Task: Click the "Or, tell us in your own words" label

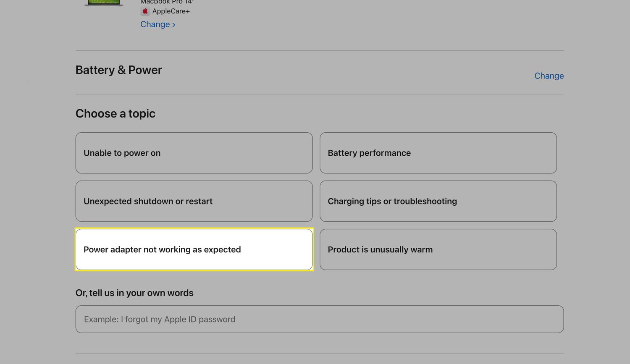Action: click(x=134, y=293)
